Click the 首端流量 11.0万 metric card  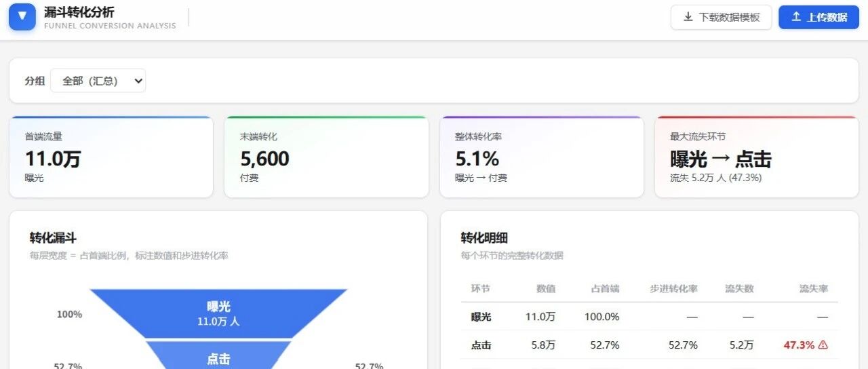(x=111, y=157)
